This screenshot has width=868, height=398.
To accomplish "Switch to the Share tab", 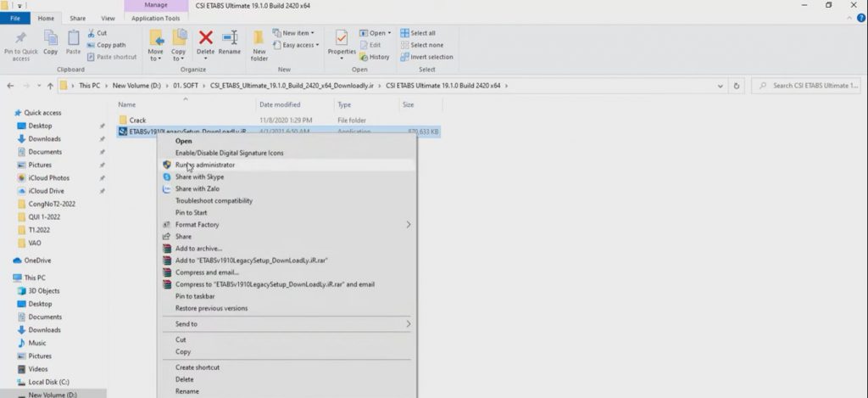I will [77, 19].
